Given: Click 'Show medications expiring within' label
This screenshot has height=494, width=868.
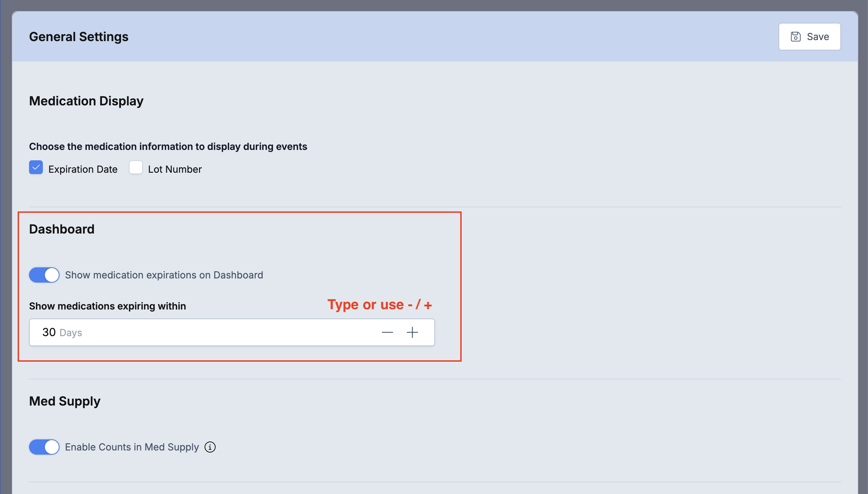Looking at the screenshot, I should (x=107, y=306).
